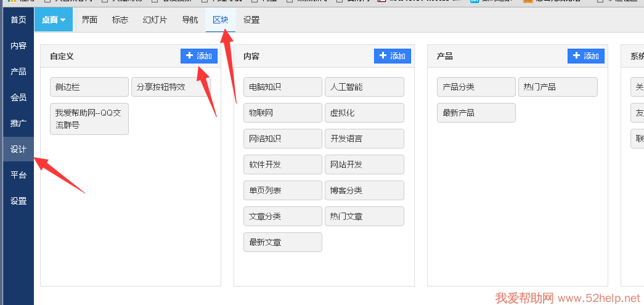Click 添加 button in 产品 panel
644x305 pixels.
pos(586,56)
